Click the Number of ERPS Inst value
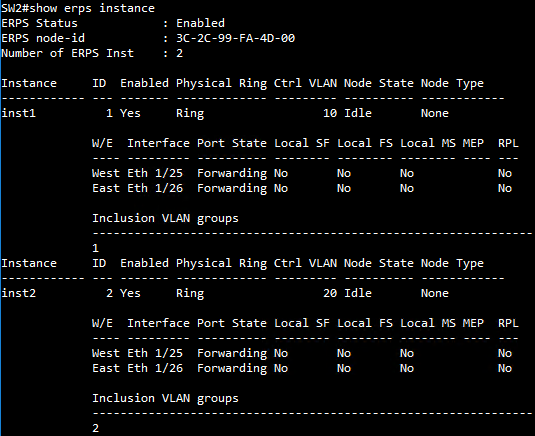The width and height of the screenshot is (535, 436). (x=179, y=53)
